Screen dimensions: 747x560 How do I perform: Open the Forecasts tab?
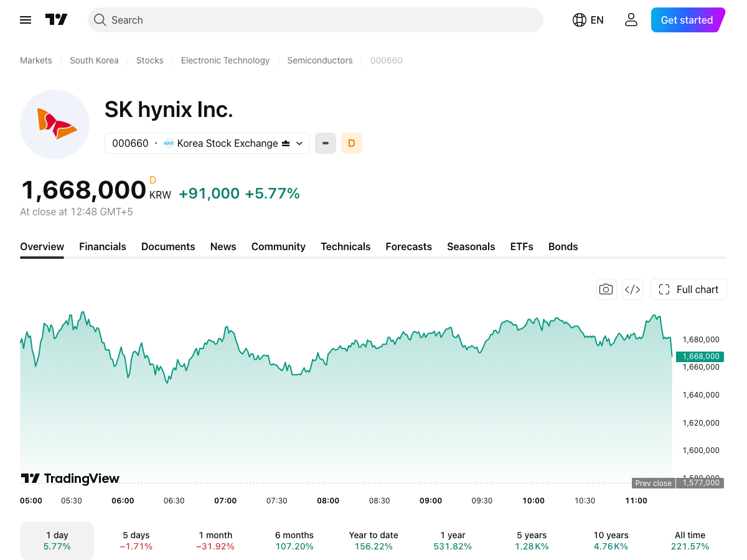point(409,246)
